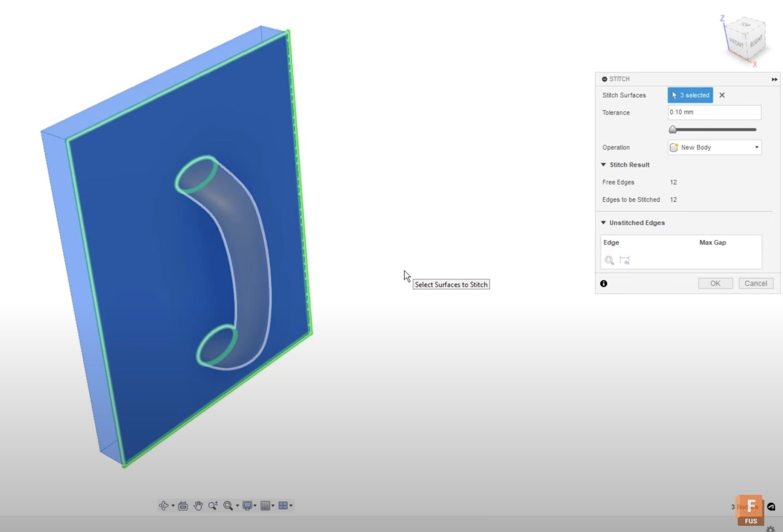Click the Grid and Snaps icon
The height and width of the screenshot is (532, 783).
(x=265, y=506)
